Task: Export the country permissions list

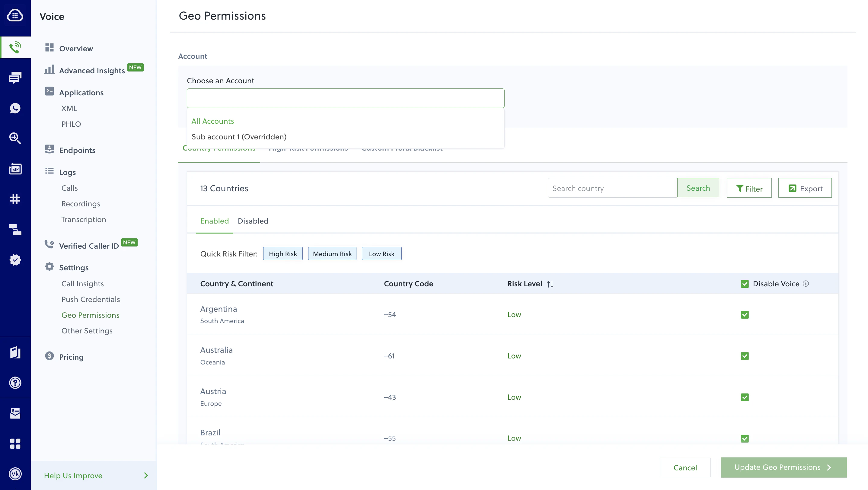Action: click(805, 188)
